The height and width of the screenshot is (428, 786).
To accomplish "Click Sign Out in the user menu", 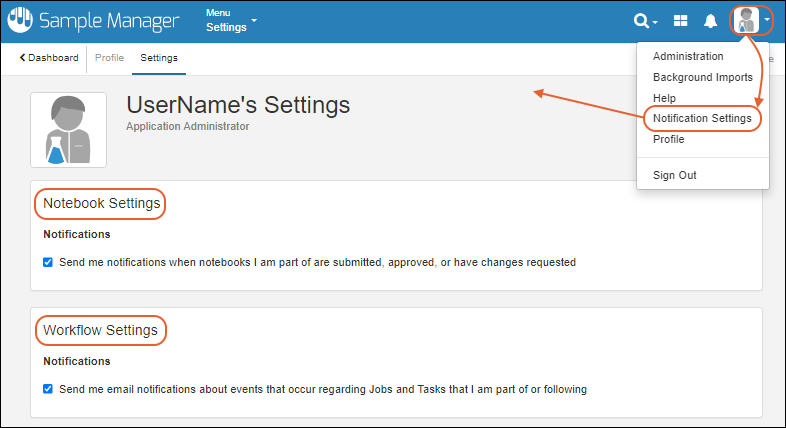I will [674, 175].
